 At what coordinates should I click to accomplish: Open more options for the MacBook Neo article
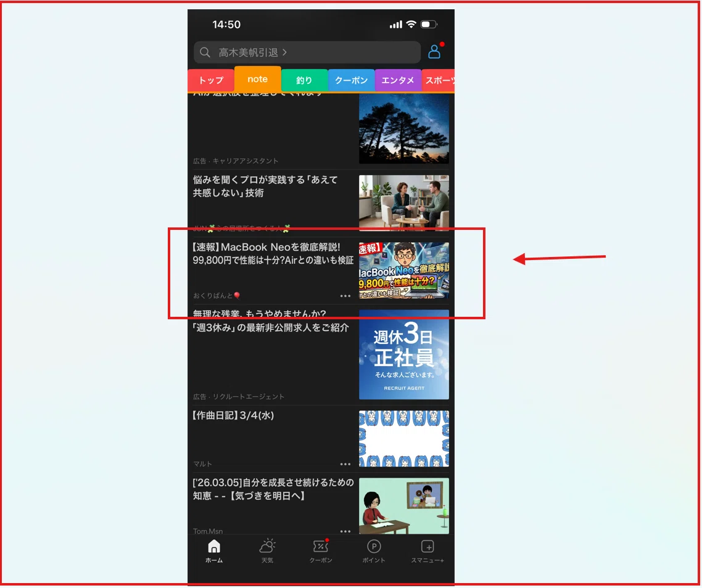(345, 296)
